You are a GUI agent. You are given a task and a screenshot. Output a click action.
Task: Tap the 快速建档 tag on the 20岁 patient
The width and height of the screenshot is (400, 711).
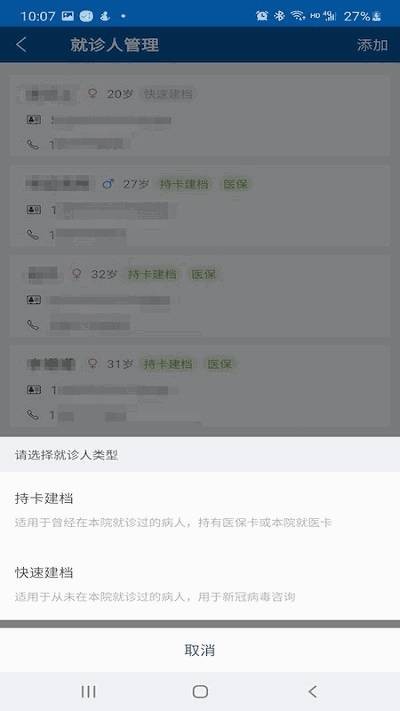click(x=168, y=94)
